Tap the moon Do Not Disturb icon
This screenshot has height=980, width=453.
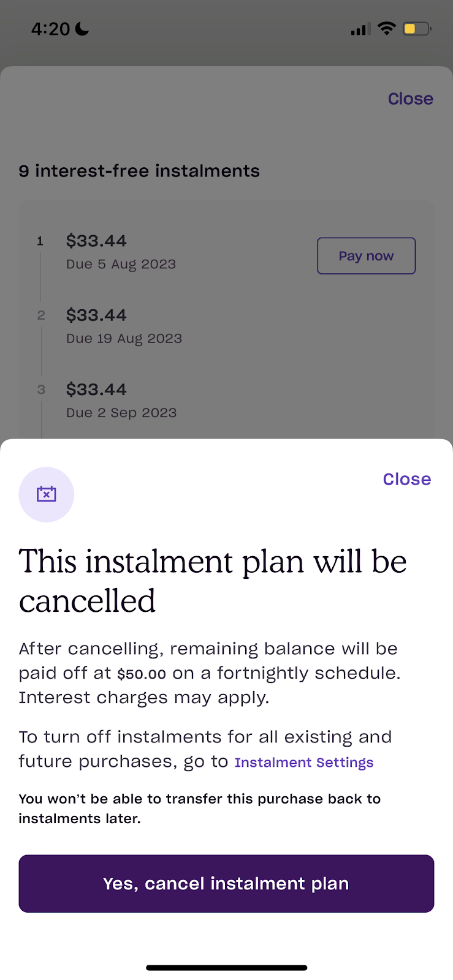[x=82, y=29]
